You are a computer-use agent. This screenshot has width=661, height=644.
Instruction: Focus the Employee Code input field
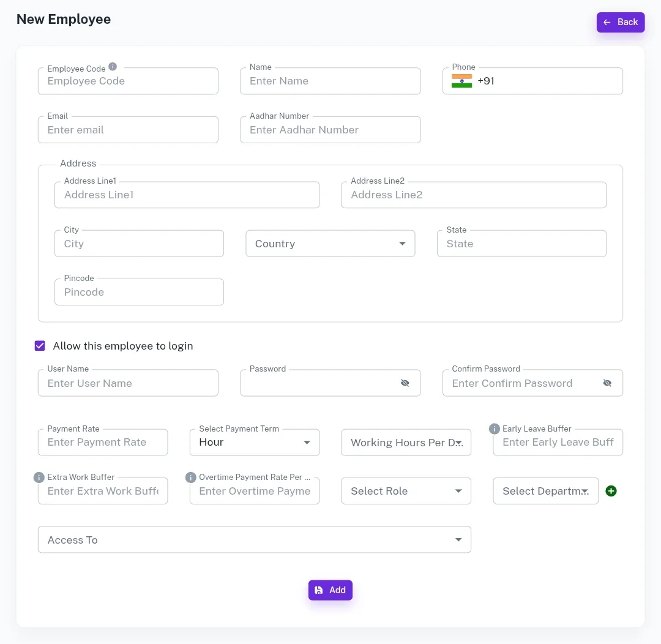[x=128, y=81]
